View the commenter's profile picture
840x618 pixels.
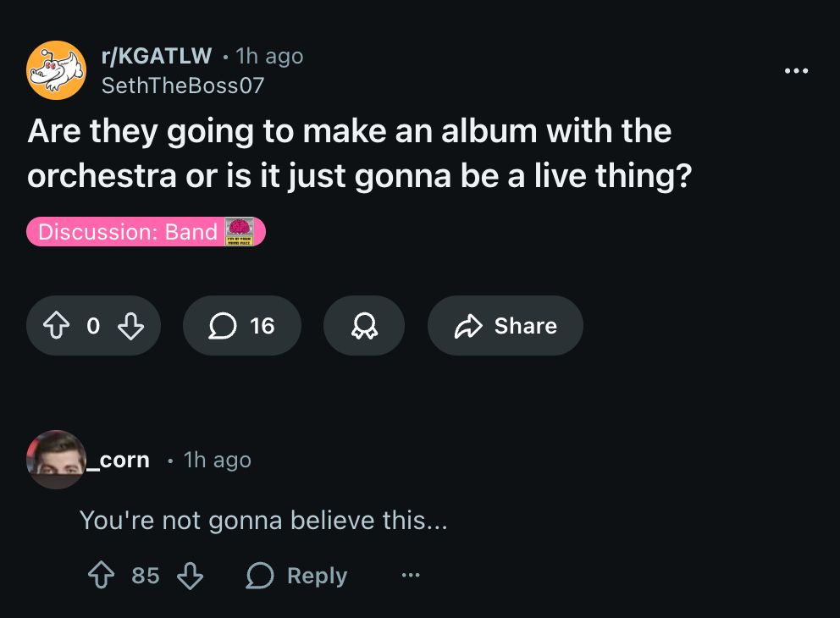click(56, 459)
